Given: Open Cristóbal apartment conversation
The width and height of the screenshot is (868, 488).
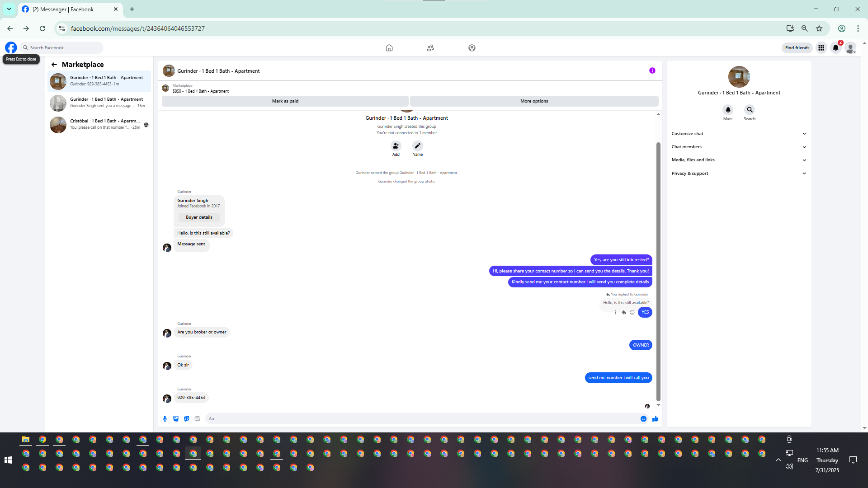Looking at the screenshot, I should (99, 124).
